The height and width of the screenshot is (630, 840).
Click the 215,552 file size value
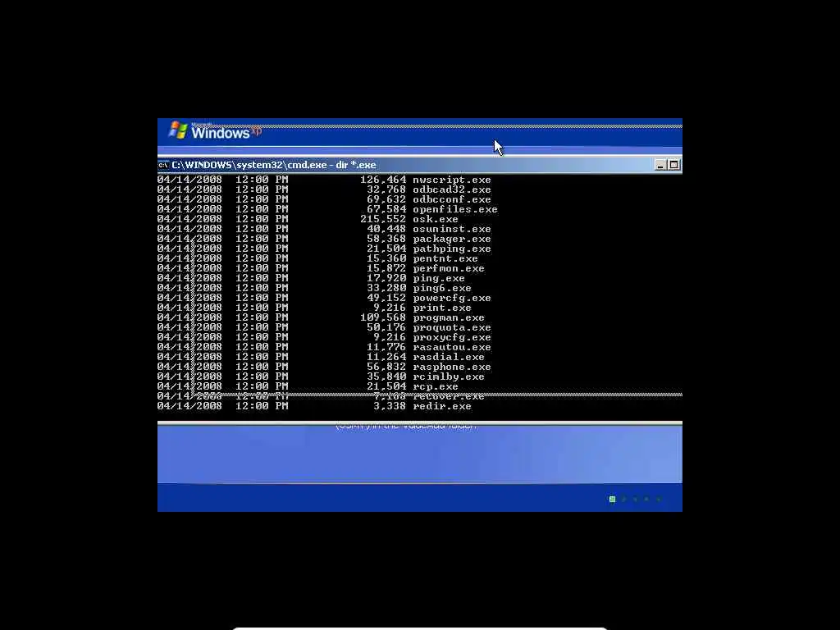(x=383, y=219)
